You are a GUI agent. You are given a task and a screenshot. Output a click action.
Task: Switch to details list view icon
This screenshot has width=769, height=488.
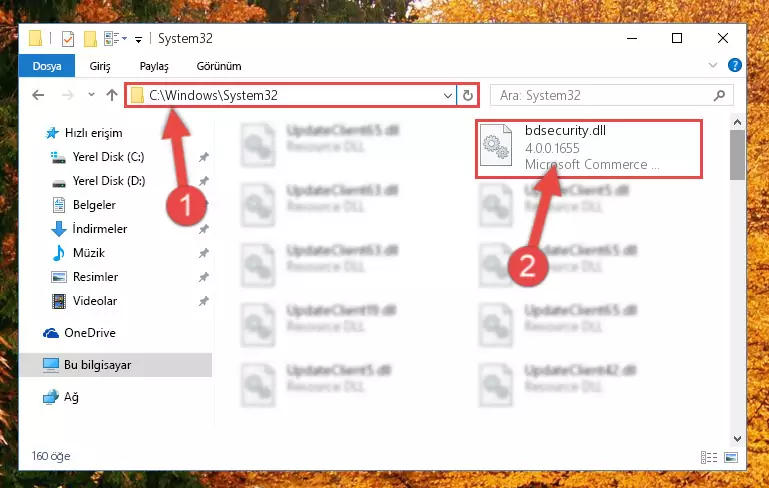(x=709, y=457)
